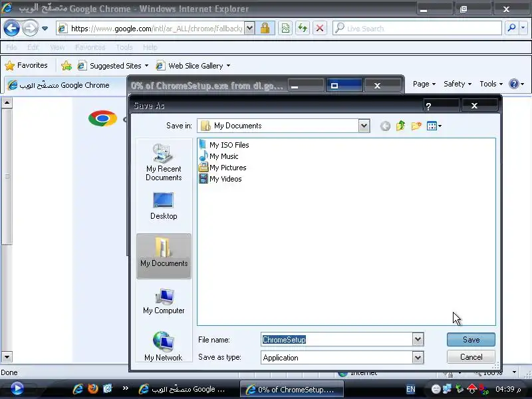Viewport: 532px width, 399px height.
Task: Click the Chrome logo on the page
Action: [102, 118]
